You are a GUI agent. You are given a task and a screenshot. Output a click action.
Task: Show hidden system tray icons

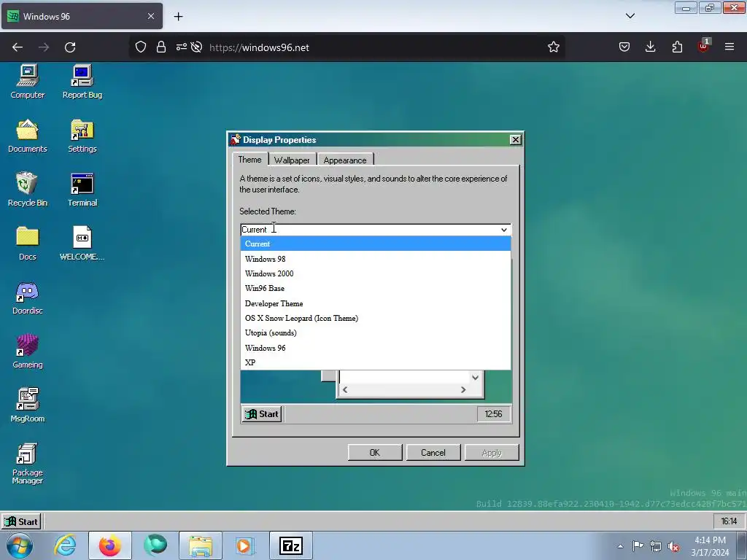pos(620,546)
